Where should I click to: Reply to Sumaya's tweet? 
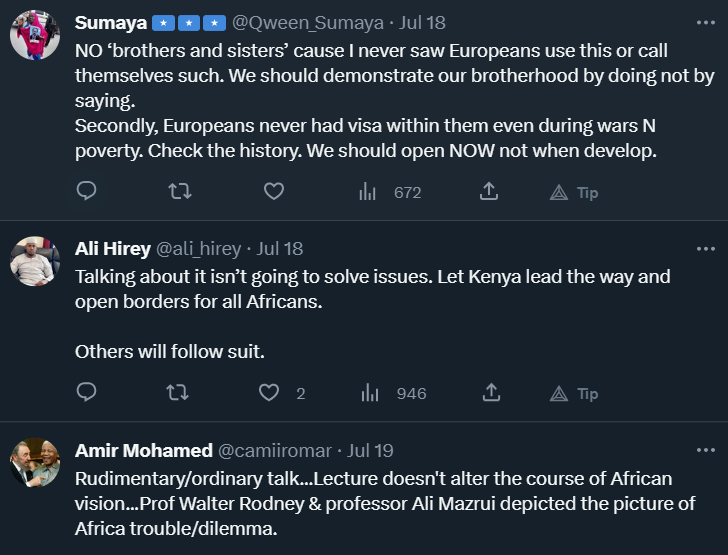[87, 191]
